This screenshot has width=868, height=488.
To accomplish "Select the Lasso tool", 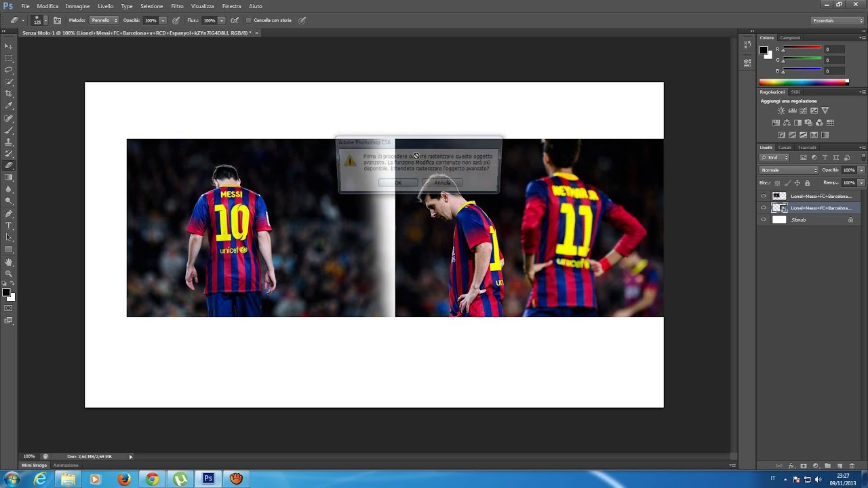I will pos(9,70).
